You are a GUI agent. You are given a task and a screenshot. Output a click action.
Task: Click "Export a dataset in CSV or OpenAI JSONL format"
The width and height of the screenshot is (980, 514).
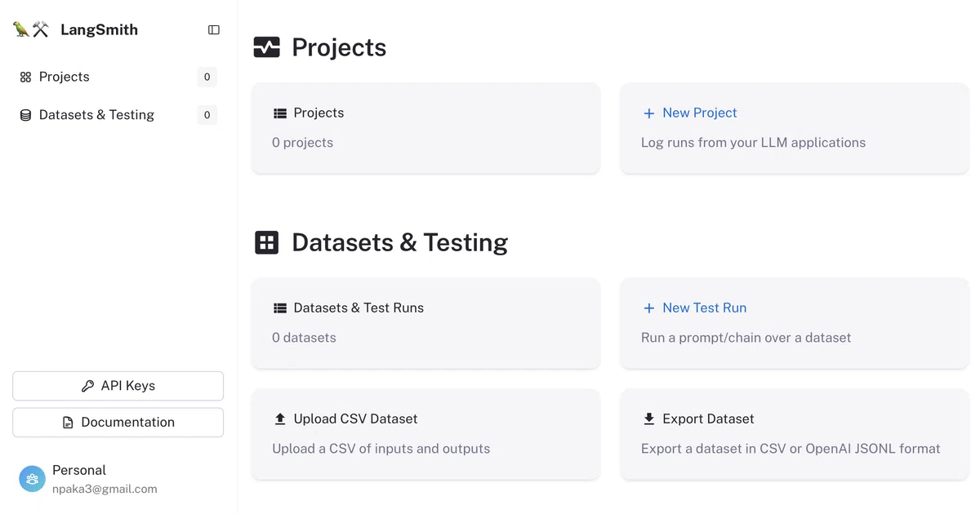pyautogui.click(x=791, y=448)
